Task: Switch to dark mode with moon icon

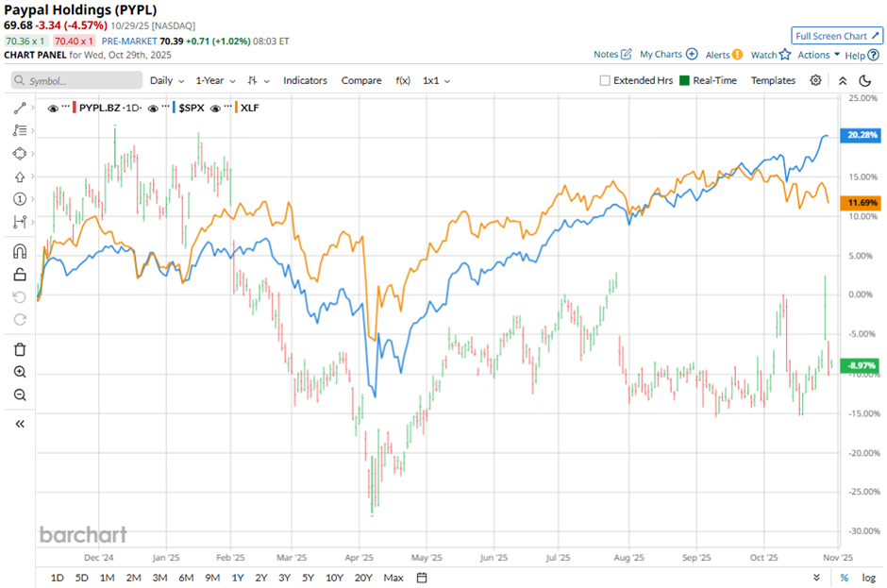Action: (x=864, y=80)
